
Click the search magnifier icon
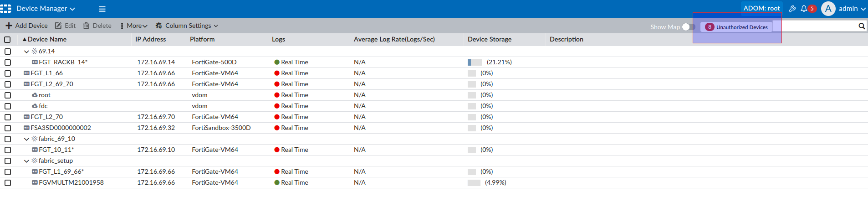pyautogui.click(x=862, y=26)
